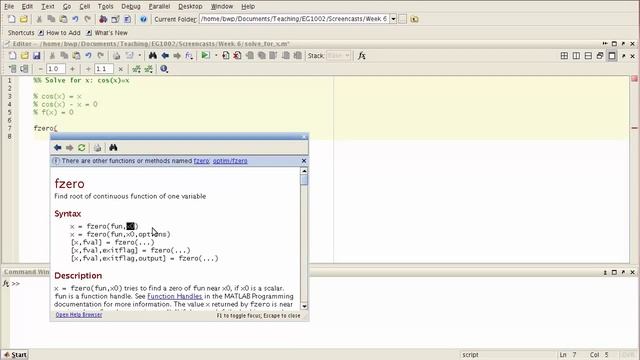Click line 7 fzero( in editor
This screenshot has height=360, width=640.
[45, 128]
